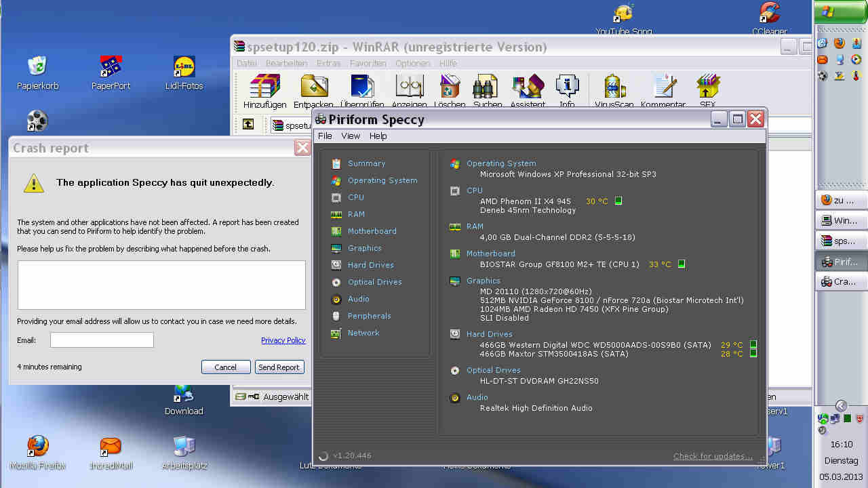Go up one folder in WinRAR

click(248, 124)
